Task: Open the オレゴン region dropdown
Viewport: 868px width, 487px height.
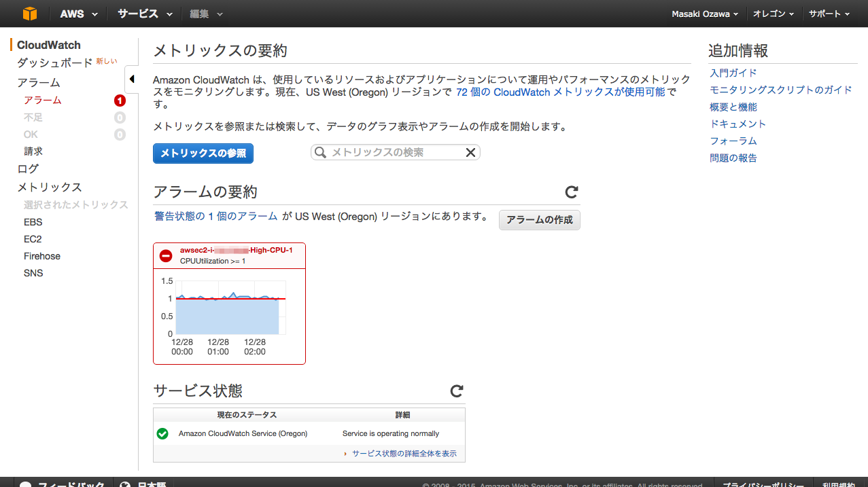Action: 773,14
